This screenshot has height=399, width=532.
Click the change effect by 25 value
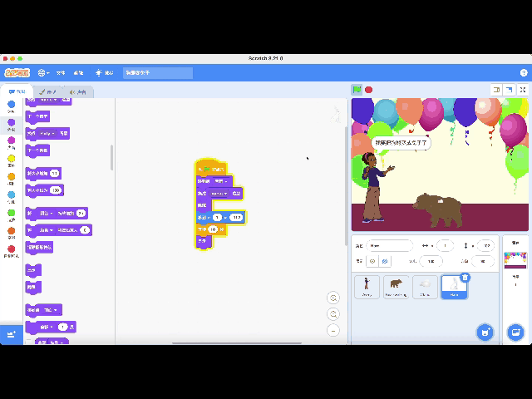point(81,213)
